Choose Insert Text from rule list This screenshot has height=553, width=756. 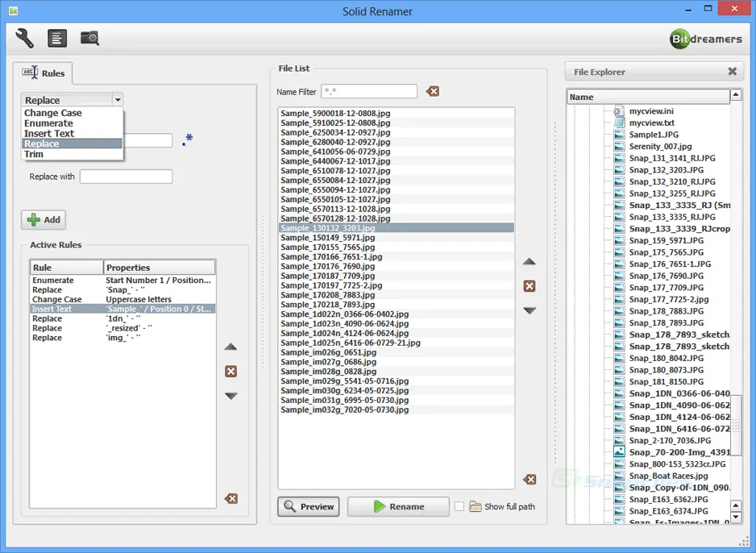pos(73,134)
